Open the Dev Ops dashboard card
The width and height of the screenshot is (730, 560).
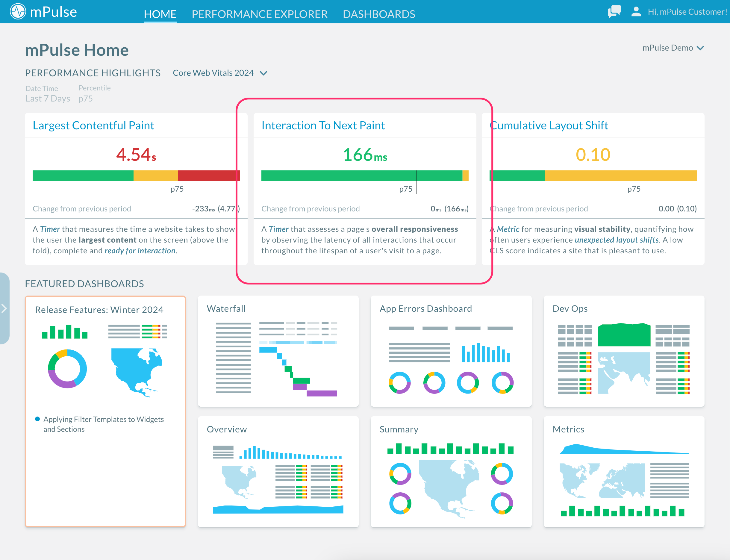(x=624, y=351)
